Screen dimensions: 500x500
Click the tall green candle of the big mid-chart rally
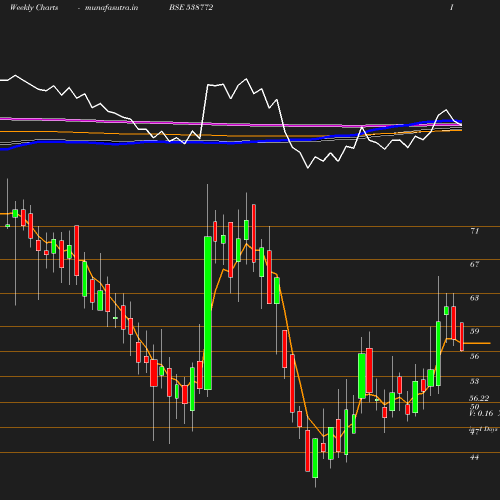tap(208, 313)
